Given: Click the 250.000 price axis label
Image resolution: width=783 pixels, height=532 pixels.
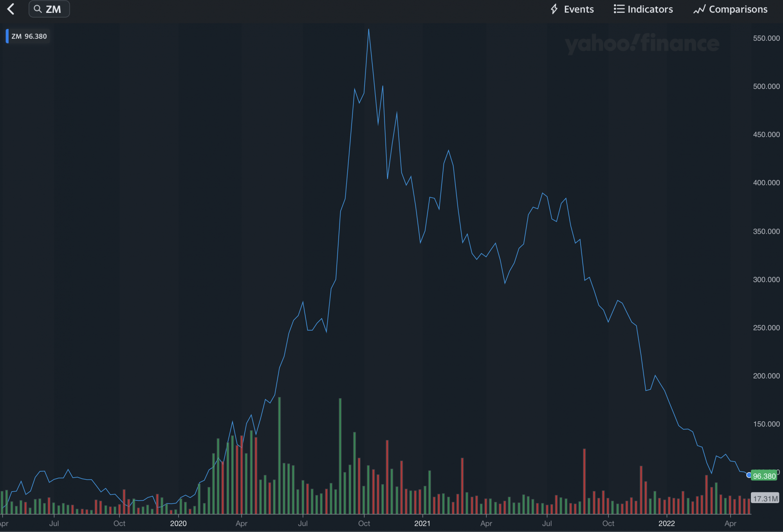Looking at the screenshot, I should coord(766,328).
